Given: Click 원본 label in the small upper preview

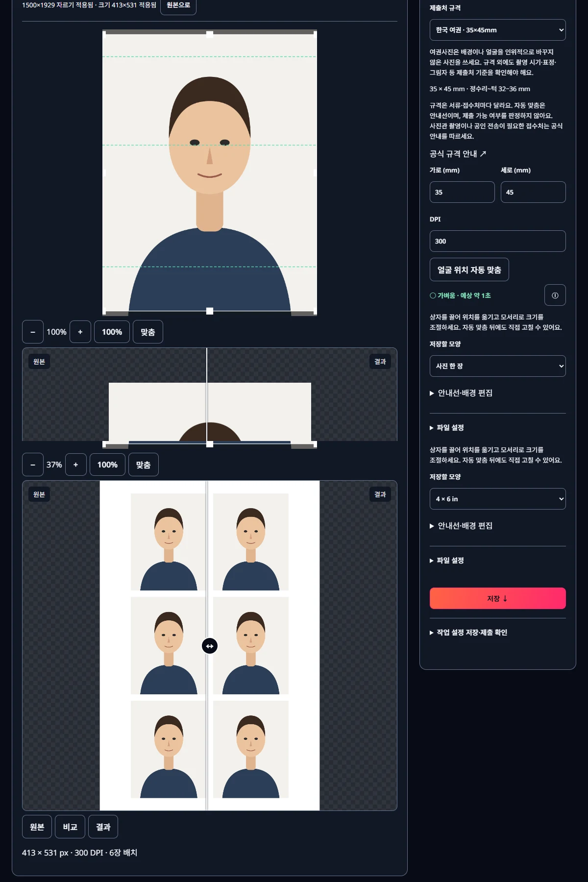Looking at the screenshot, I should click(39, 362).
